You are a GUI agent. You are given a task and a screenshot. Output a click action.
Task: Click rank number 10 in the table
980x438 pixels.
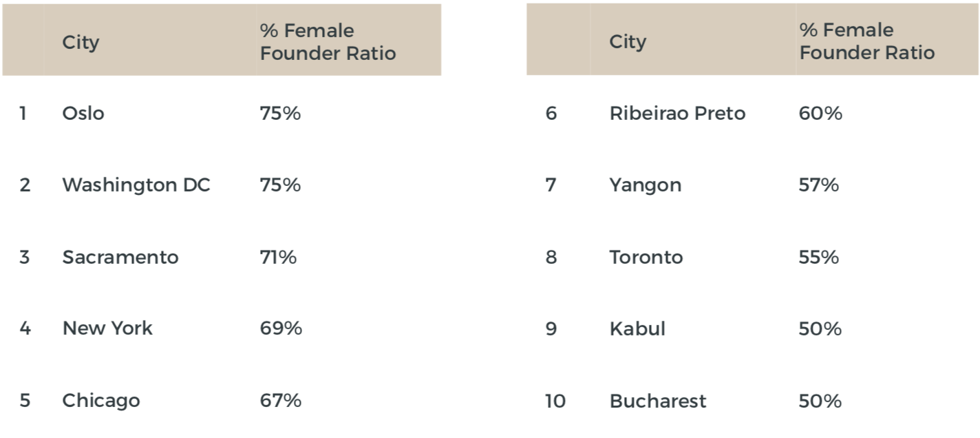pos(555,401)
